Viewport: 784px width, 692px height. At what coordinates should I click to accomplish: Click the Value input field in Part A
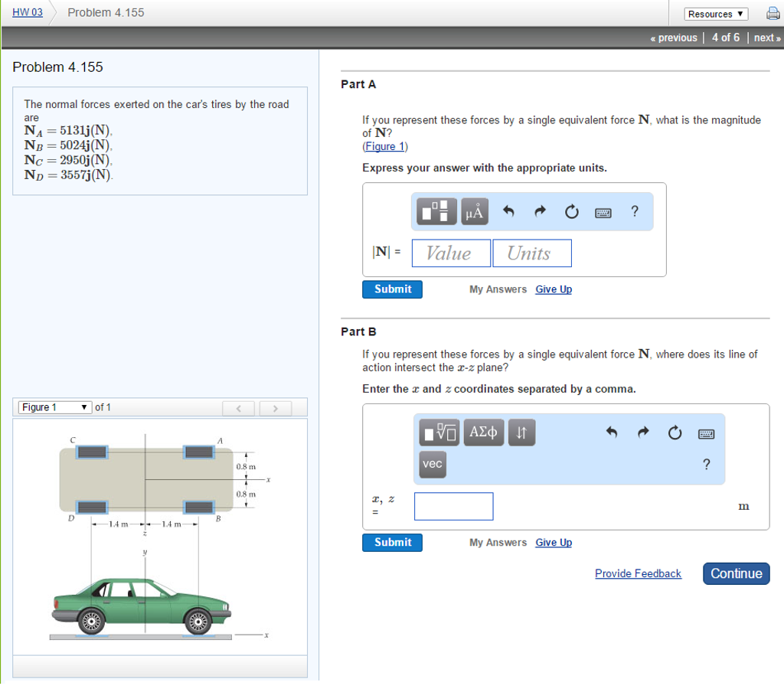point(450,253)
